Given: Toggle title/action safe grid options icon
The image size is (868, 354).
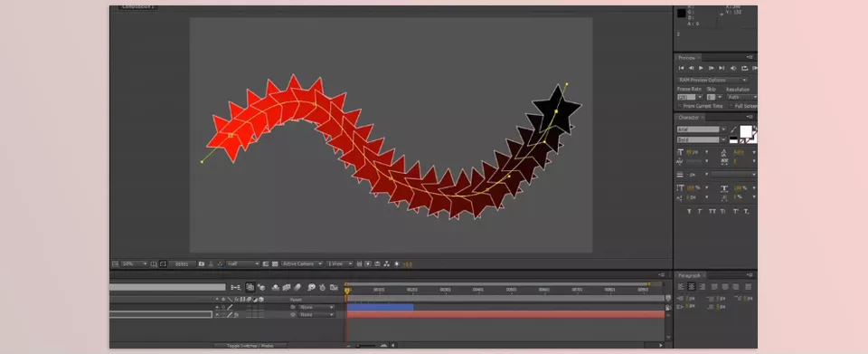Looking at the screenshot, I should tap(154, 264).
